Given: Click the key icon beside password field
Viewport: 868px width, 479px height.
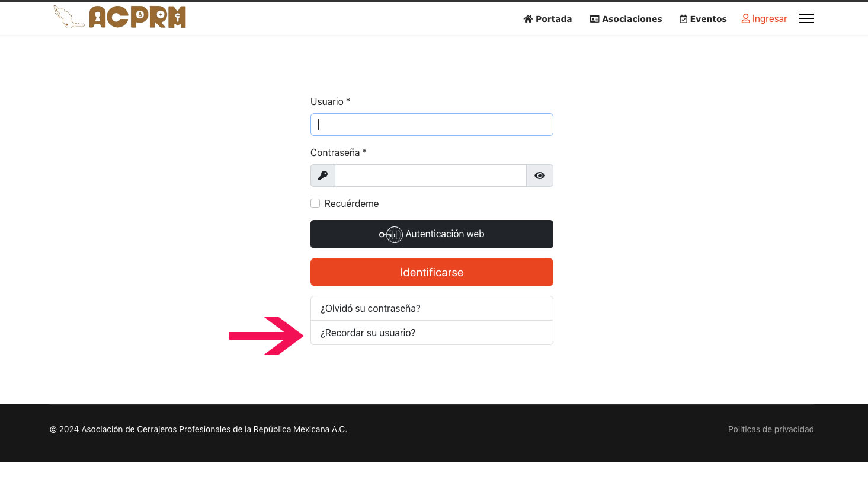Looking at the screenshot, I should [x=323, y=175].
